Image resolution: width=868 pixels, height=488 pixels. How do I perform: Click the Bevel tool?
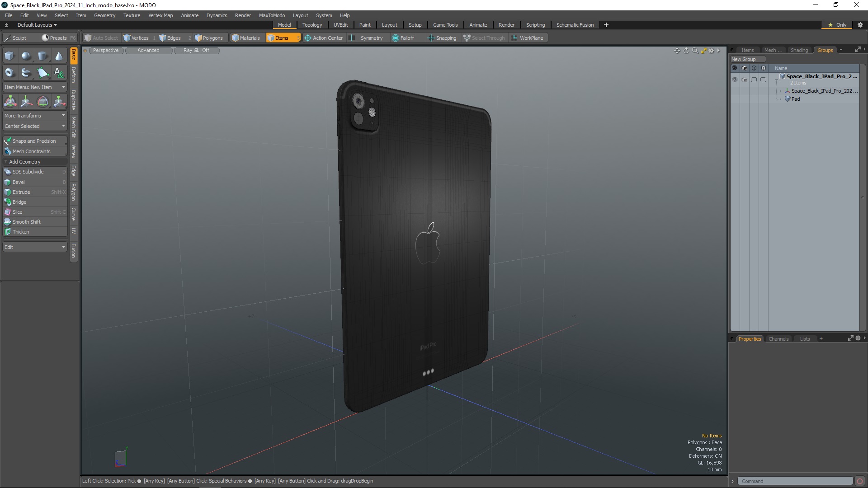tap(35, 182)
